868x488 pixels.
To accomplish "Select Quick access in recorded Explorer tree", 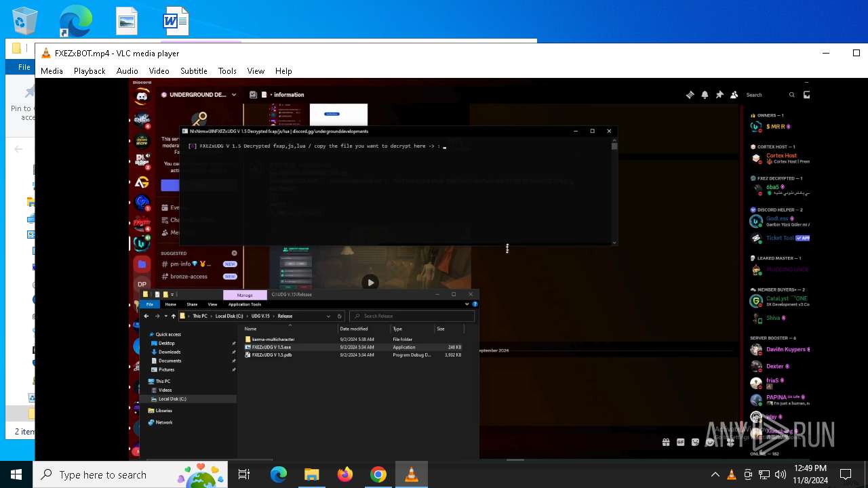I will [x=168, y=334].
